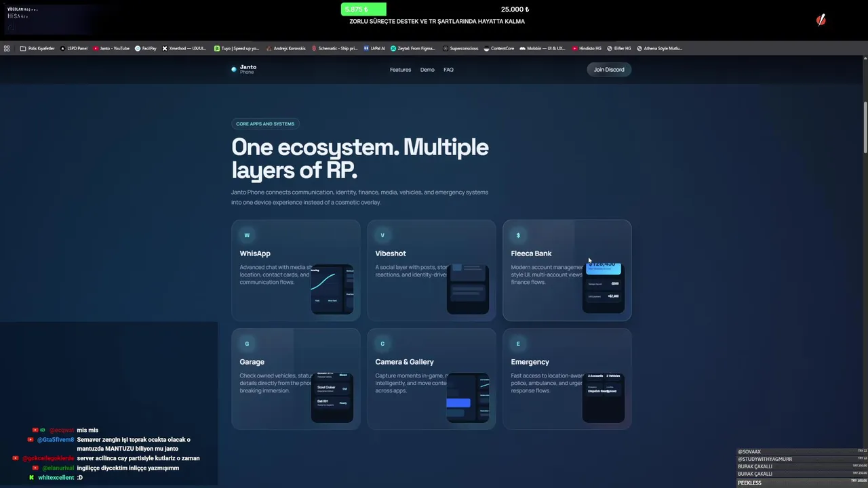This screenshot has height=488, width=868.
Task: Click @SOVAAX in the donor list
Action: click(x=749, y=451)
